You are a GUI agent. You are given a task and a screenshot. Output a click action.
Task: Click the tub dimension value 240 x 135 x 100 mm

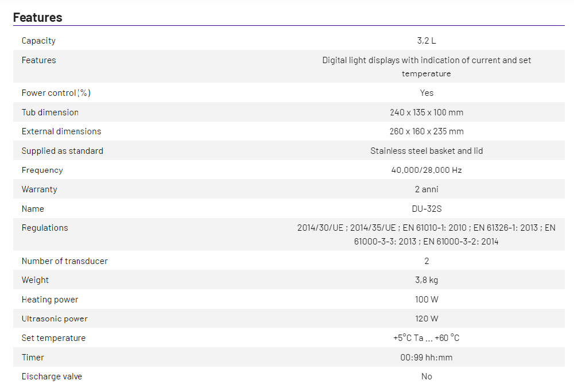426,112
